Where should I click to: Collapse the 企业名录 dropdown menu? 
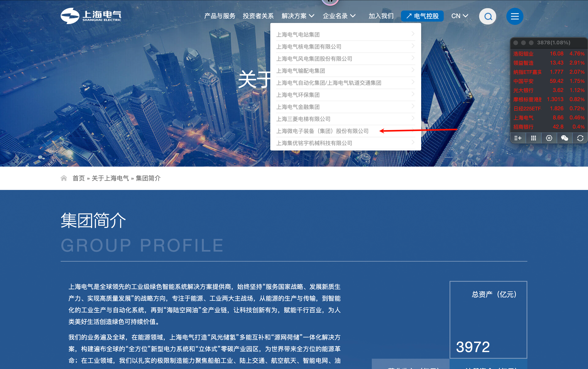[339, 16]
